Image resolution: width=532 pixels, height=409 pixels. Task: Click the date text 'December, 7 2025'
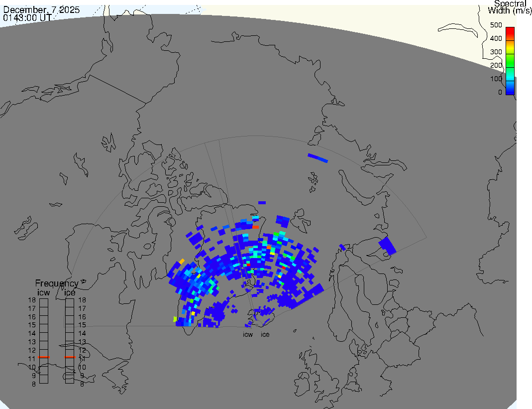(41, 9)
